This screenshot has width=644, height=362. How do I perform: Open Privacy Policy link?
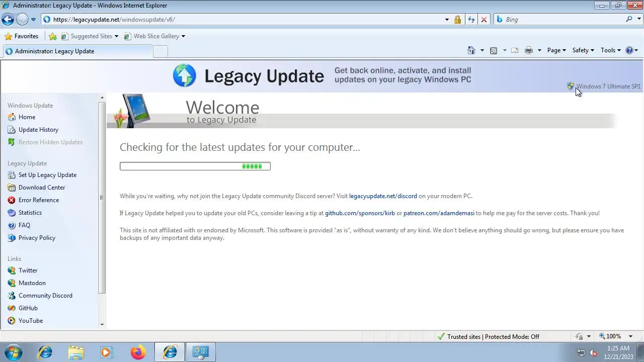(x=37, y=238)
